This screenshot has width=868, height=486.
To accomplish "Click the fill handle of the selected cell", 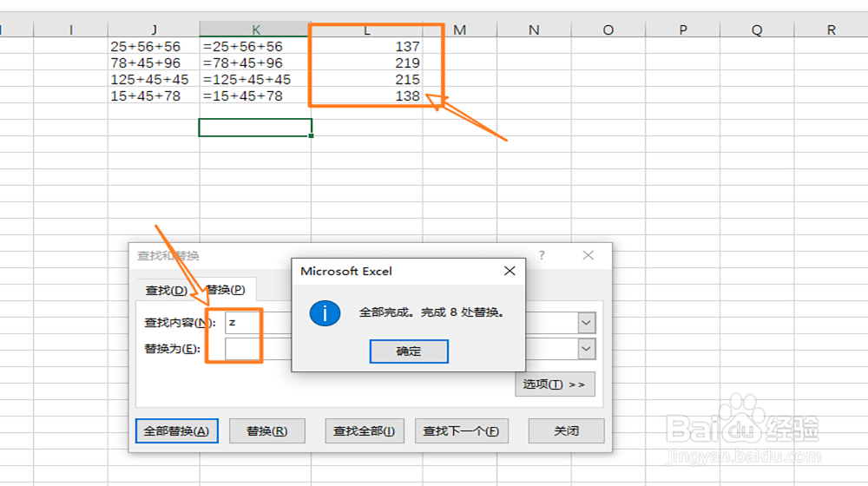I will [311, 135].
